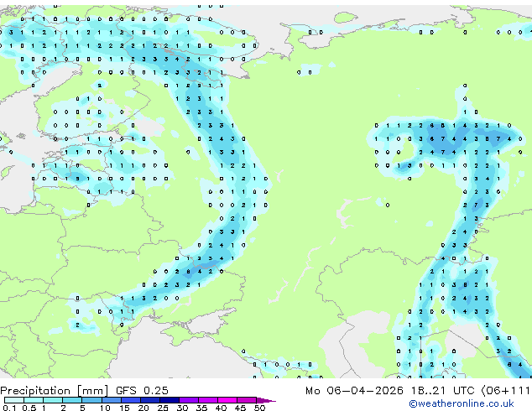Click the 10–15 mm legend swatch
The width and height of the screenshot is (532, 411).
tap(111, 400)
